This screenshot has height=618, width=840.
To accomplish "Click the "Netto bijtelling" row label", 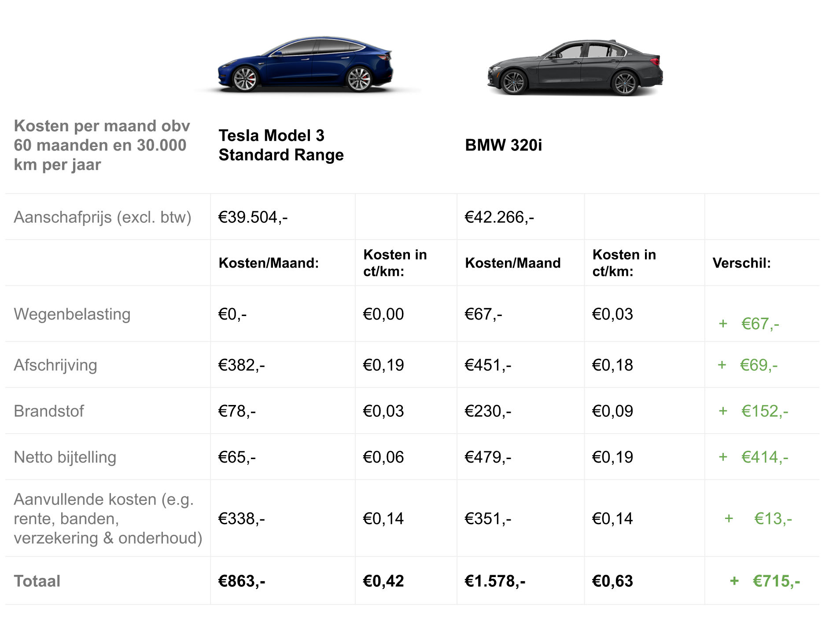I will pyautogui.click(x=65, y=457).
